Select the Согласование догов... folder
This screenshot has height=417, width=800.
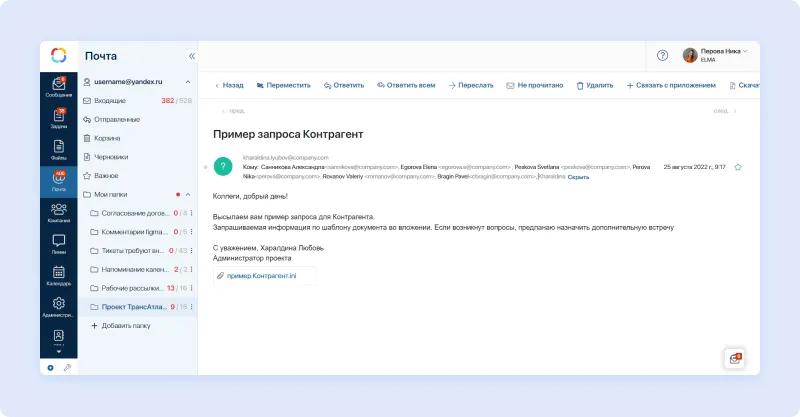point(135,213)
